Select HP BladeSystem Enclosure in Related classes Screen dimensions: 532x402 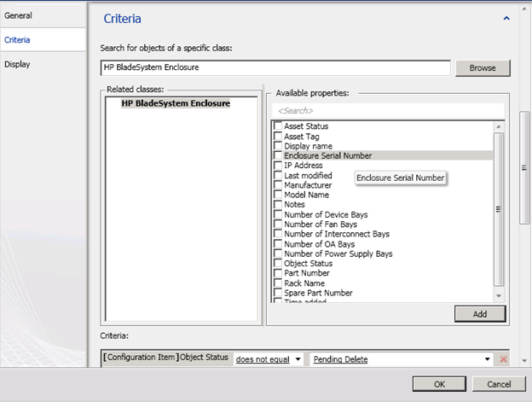coord(175,103)
